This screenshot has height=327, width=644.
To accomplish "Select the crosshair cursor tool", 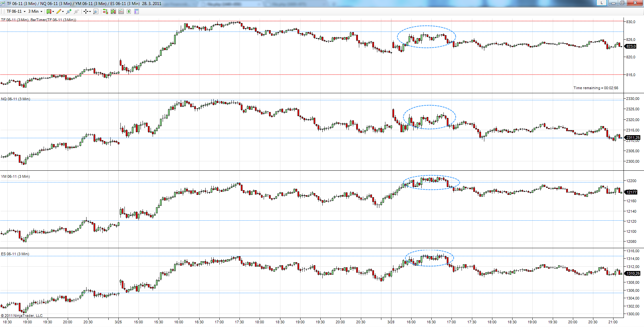I will pos(86,11).
